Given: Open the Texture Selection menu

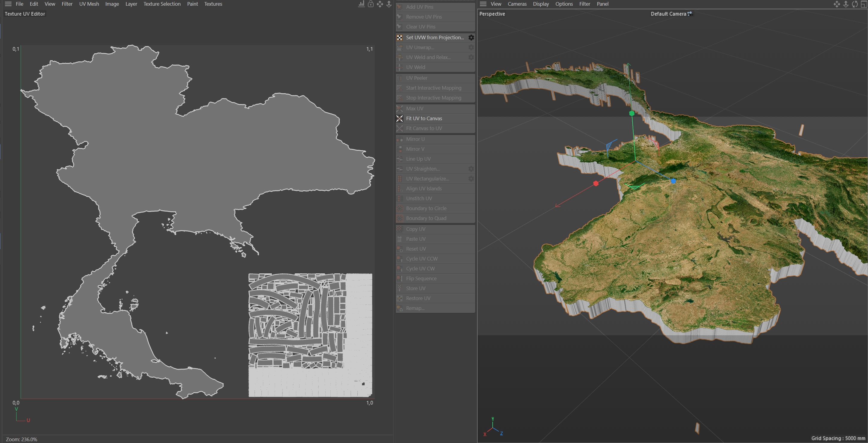Looking at the screenshot, I should click(162, 4).
